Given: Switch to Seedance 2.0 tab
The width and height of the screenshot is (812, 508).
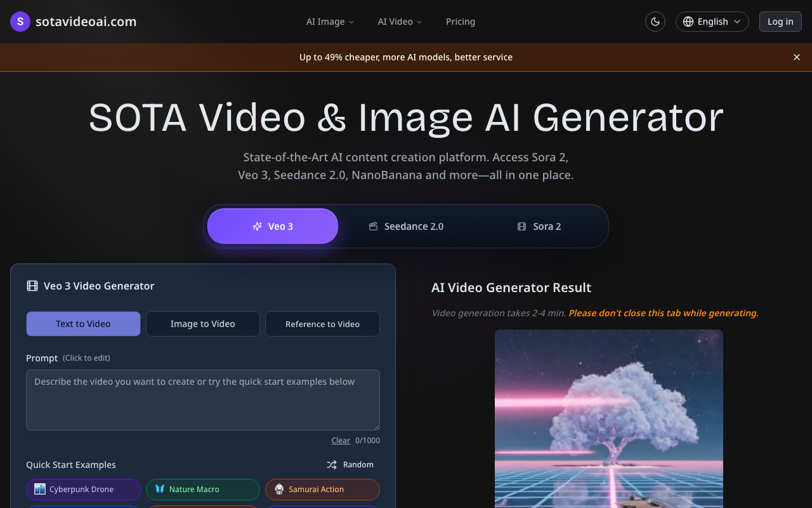Looking at the screenshot, I should tap(406, 226).
